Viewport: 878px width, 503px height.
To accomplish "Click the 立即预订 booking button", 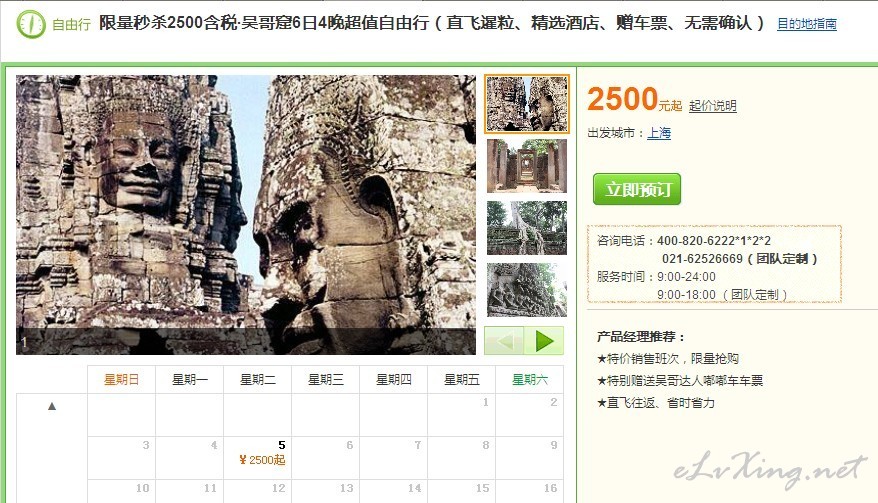I will (x=637, y=189).
